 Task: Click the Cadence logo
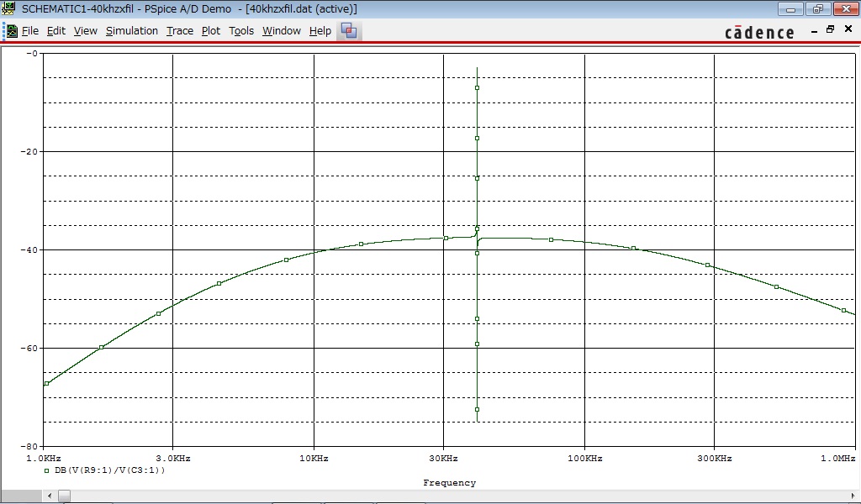coord(758,30)
